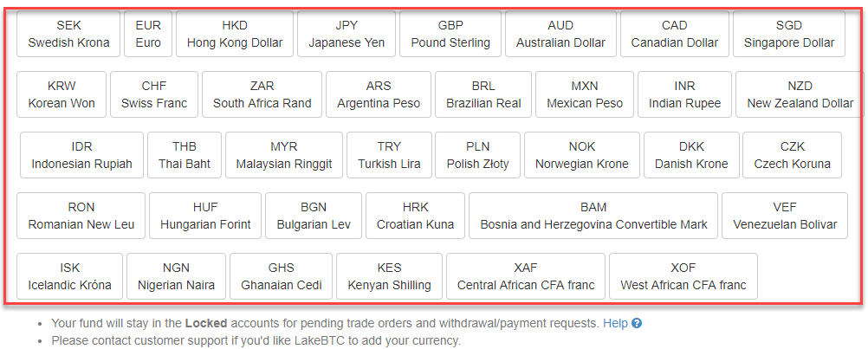
Task: Pick the BRL Brazilian Real currency
Action: click(483, 94)
